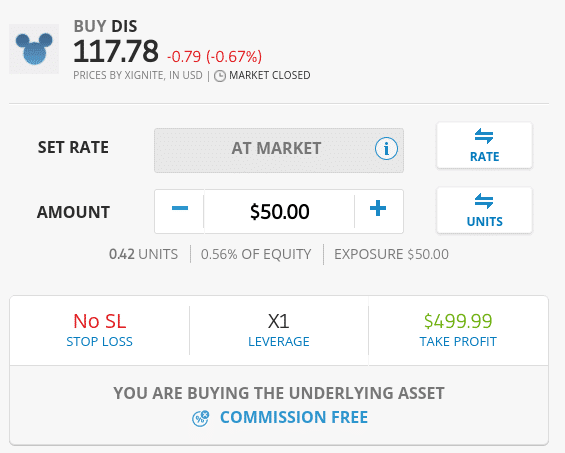Open the Stop Loss tab

point(99,330)
